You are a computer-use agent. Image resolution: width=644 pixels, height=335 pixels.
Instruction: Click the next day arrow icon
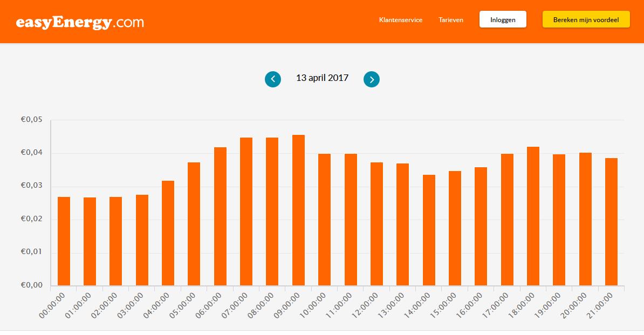click(x=372, y=79)
